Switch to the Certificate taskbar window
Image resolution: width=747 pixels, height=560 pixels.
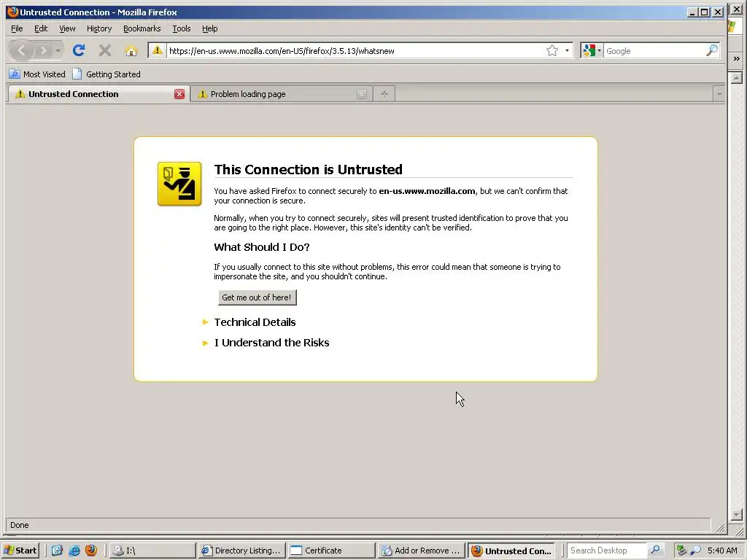click(331, 551)
